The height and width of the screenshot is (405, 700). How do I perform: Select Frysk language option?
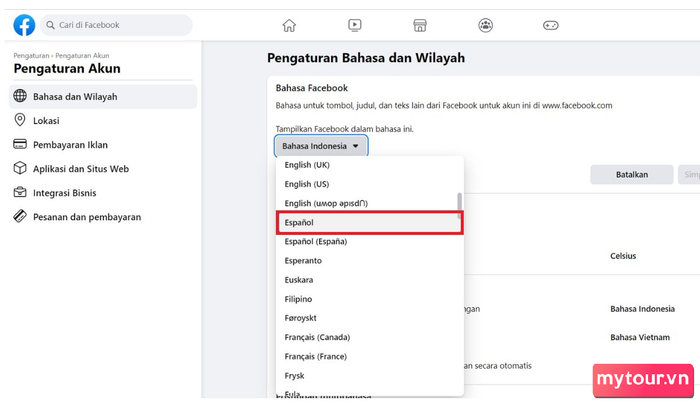[x=370, y=376]
